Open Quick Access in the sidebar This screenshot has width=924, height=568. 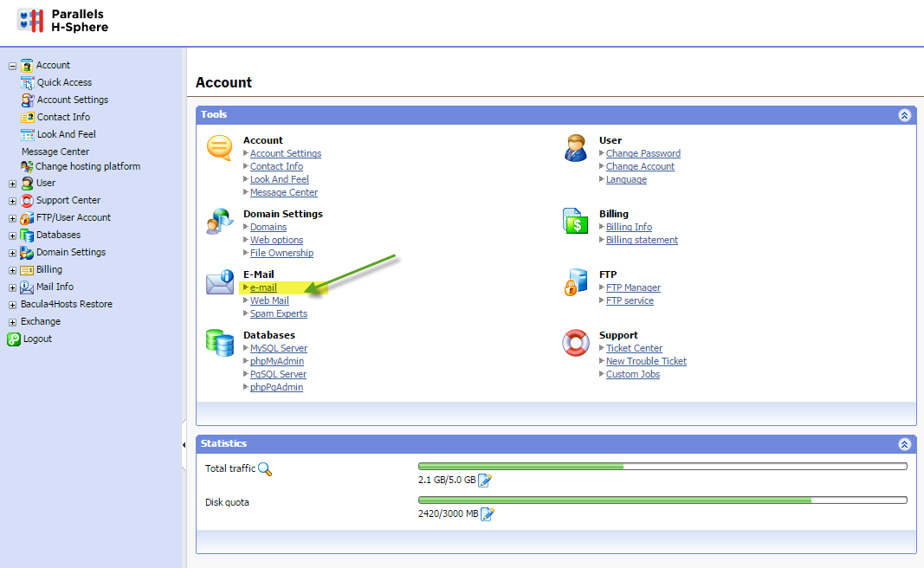tap(64, 82)
